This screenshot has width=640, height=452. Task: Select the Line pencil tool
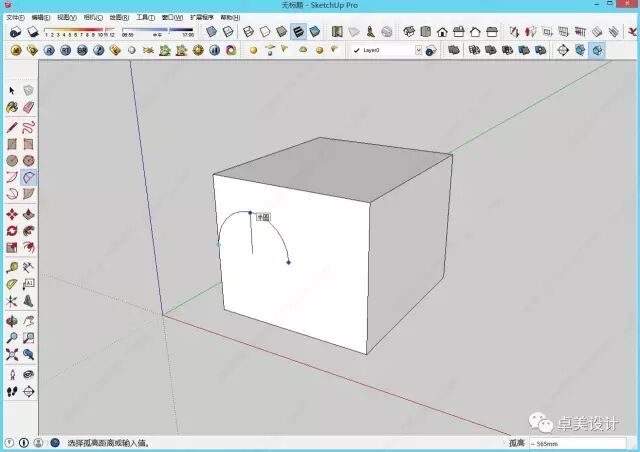[x=12, y=127]
